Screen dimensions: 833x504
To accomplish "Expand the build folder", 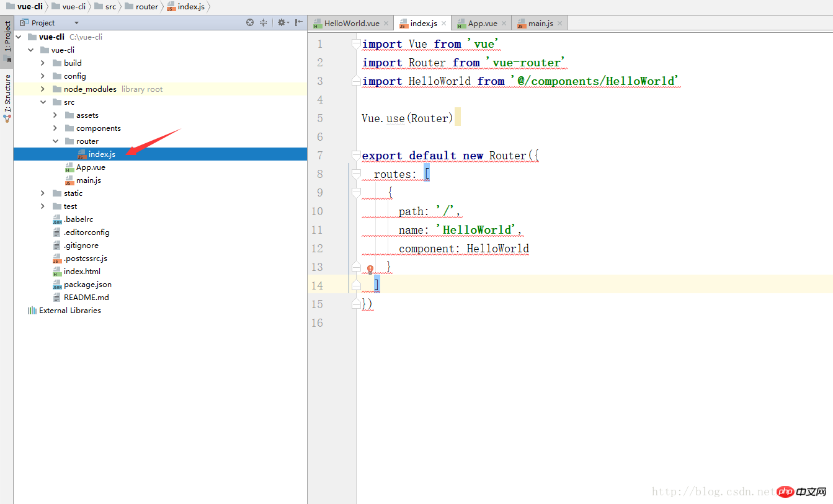I will click(x=43, y=63).
